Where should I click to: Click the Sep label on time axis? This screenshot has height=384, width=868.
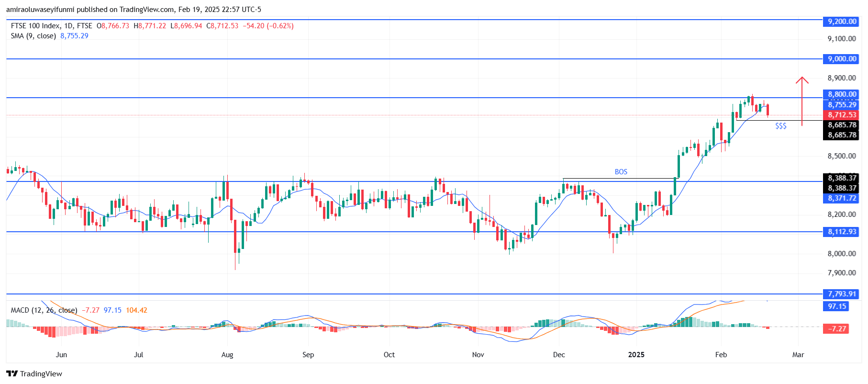308,355
